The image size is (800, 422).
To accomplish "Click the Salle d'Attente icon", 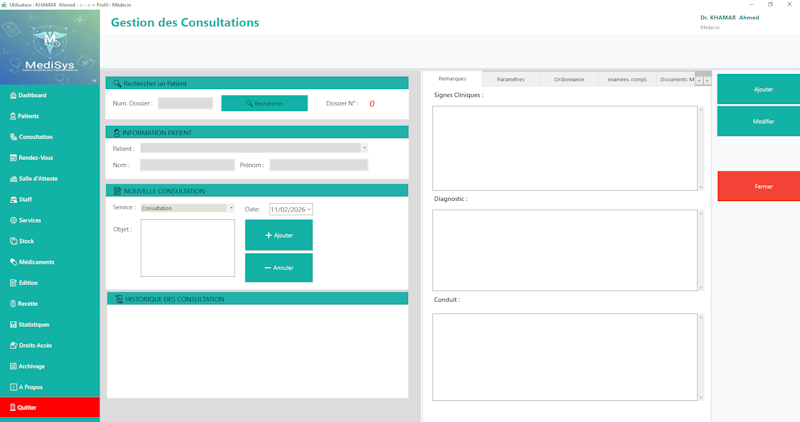I will coord(13,179).
